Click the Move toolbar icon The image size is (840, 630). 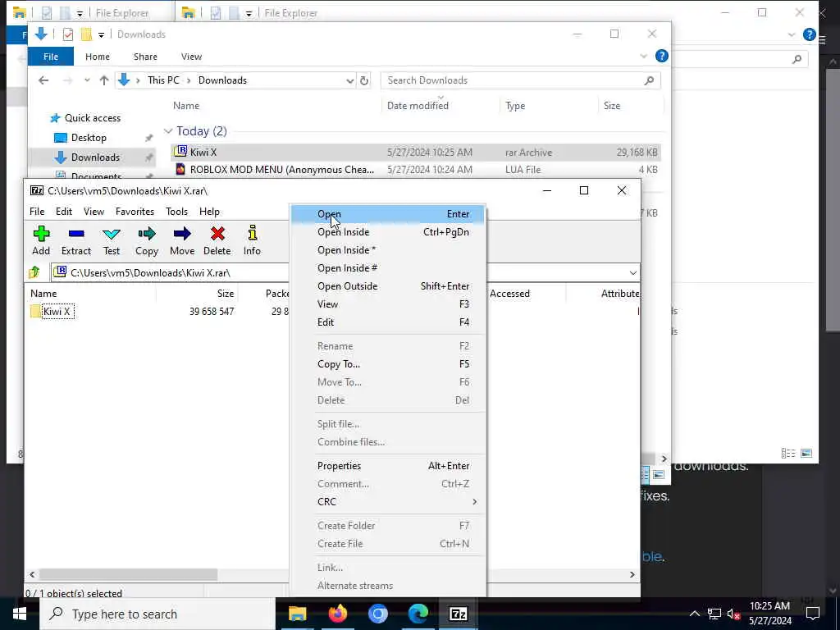click(x=182, y=240)
